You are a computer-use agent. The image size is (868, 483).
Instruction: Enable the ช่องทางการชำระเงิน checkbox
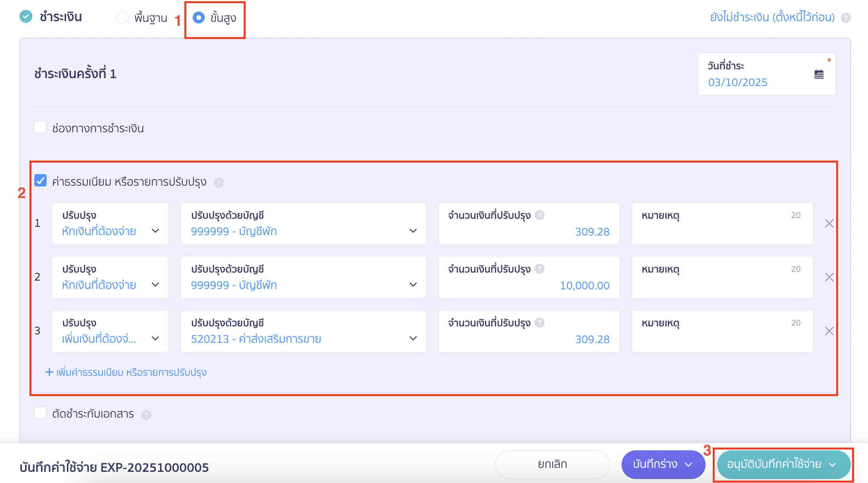(41, 128)
